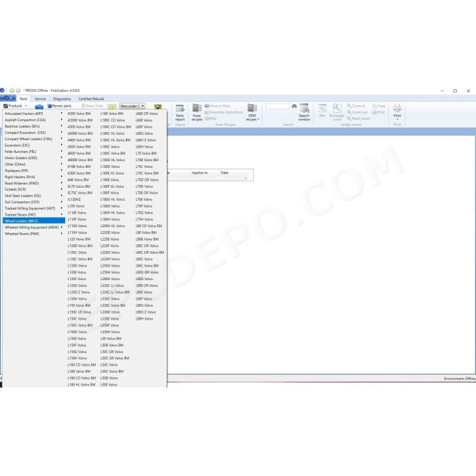Choose L60E OR Volvo model
This screenshot has height=476, width=476.
[x=146, y=114]
